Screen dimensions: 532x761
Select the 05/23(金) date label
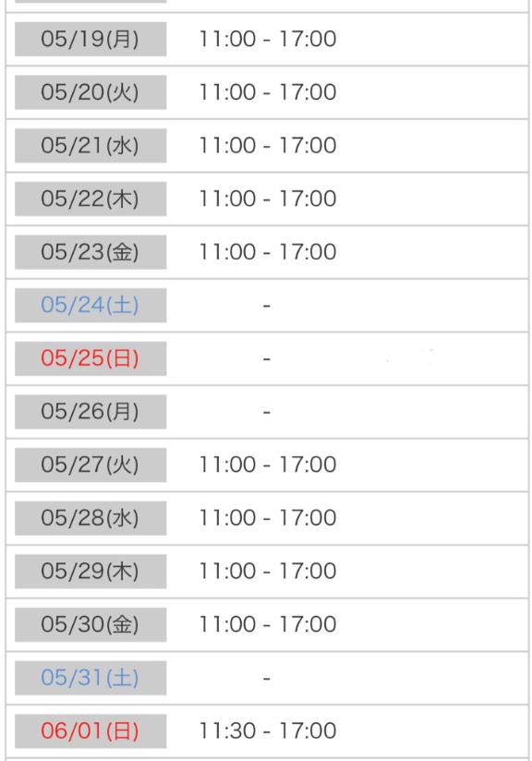click(91, 252)
